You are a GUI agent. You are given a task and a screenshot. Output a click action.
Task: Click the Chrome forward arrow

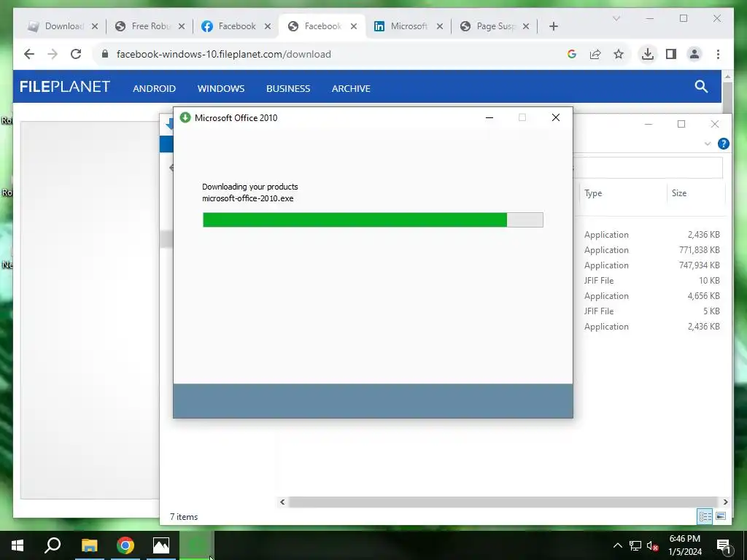click(53, 54)
